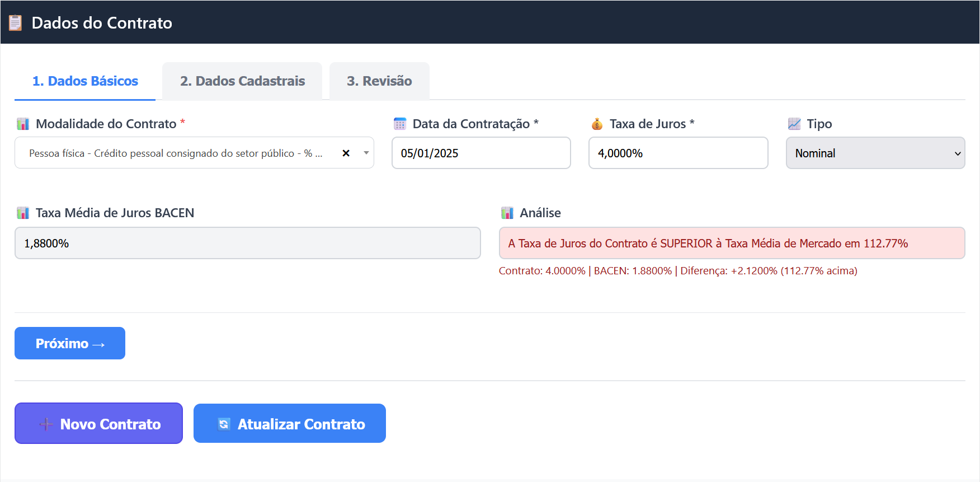This screenshot has height=482, width=980.
Task: Go to the 3. Revisão tab
Action: (379, 81)
